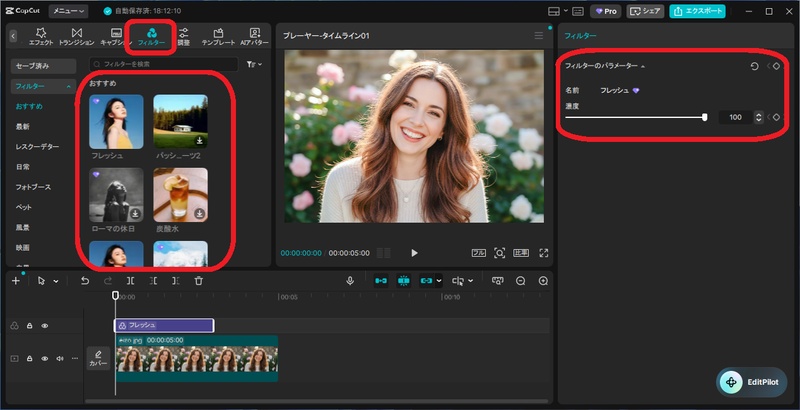Click the セーブ済み saved button
800x410 pixels.
(43, 66)
